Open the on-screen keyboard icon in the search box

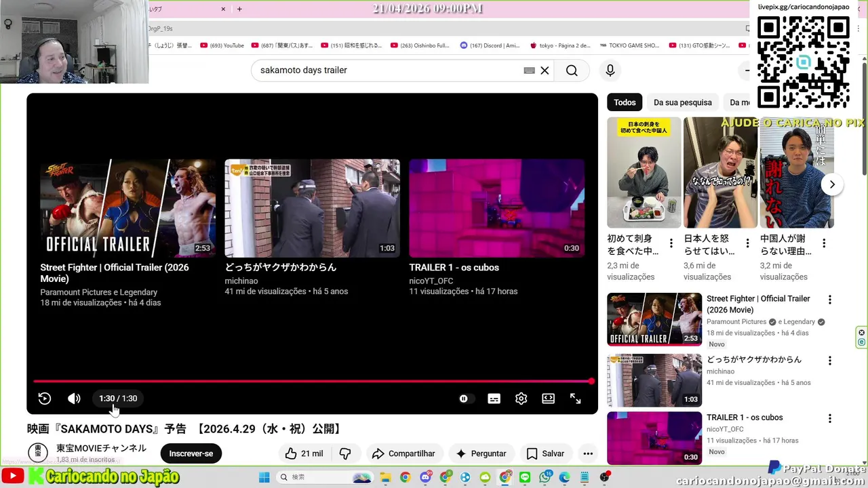[530, 70]
